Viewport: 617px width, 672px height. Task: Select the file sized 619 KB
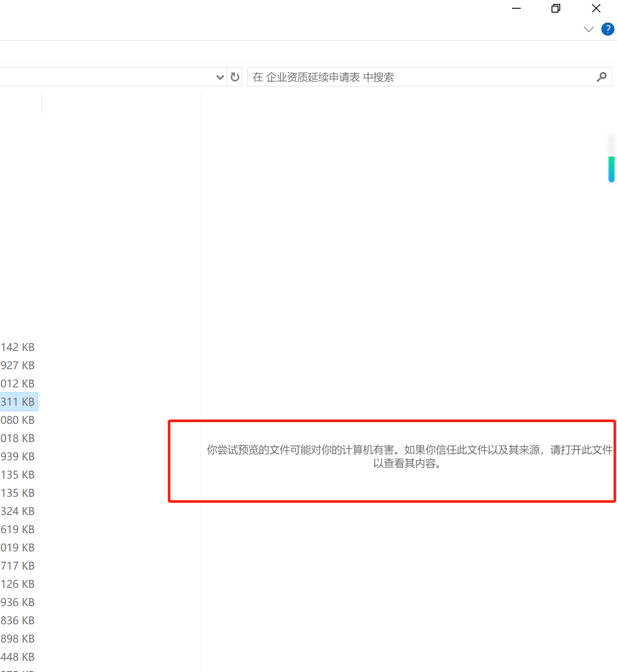click(x=18, y=529)
